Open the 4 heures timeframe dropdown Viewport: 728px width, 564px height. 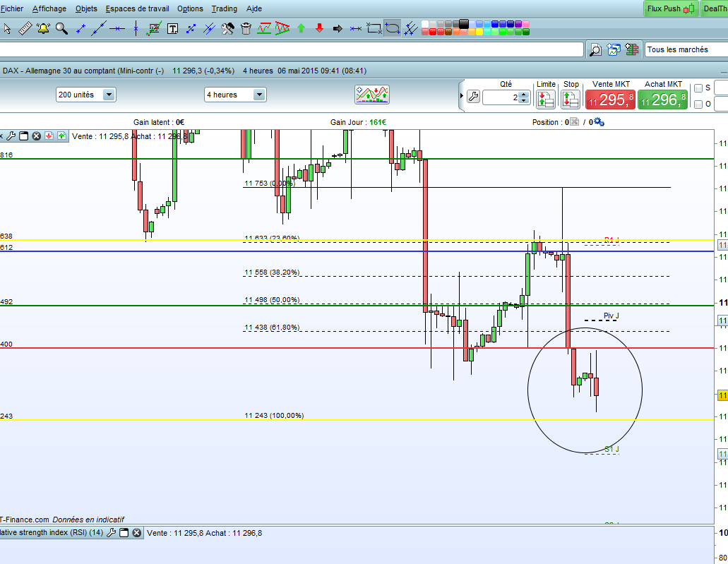coord(235,95)
